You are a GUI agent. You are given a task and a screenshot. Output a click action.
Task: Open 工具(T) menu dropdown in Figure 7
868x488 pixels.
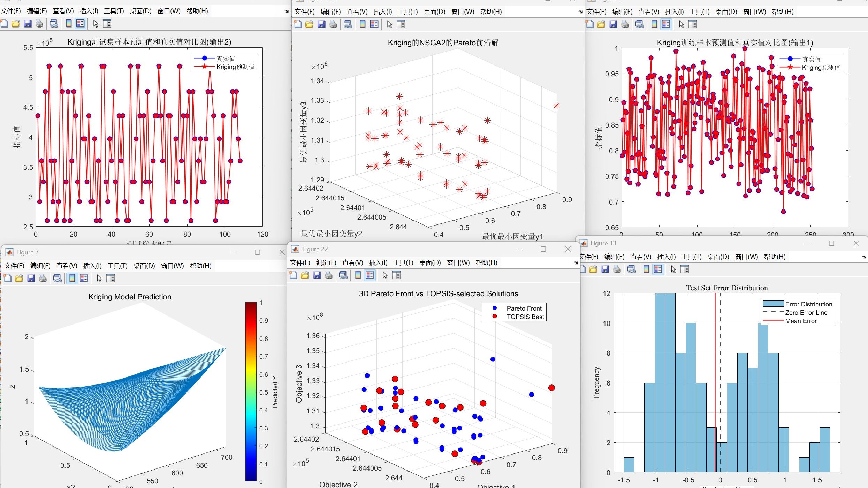[117, 266]
